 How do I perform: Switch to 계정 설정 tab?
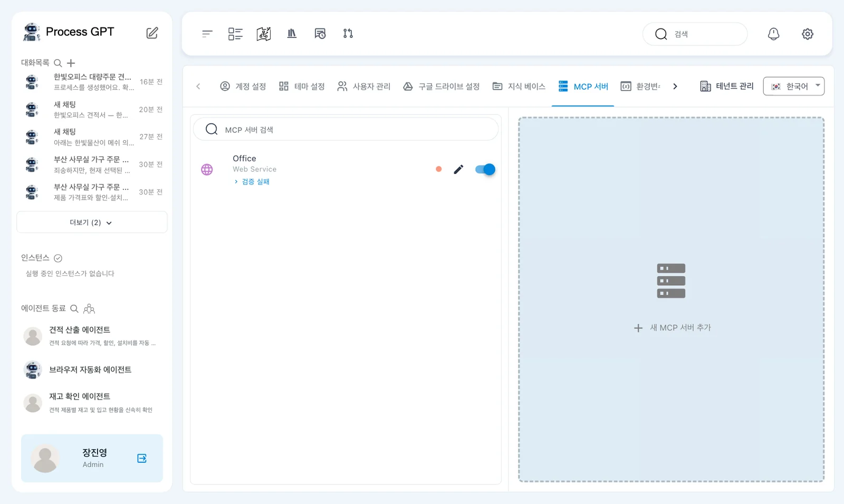243,86
